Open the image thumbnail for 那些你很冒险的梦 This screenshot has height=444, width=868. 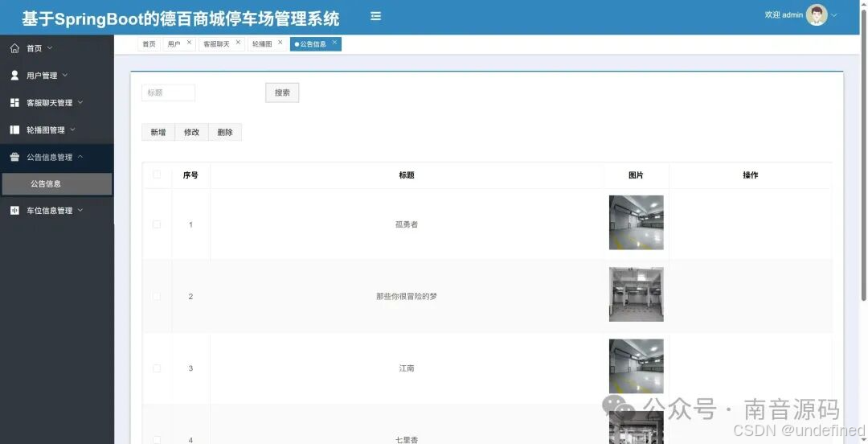click(x=636, y=294)
